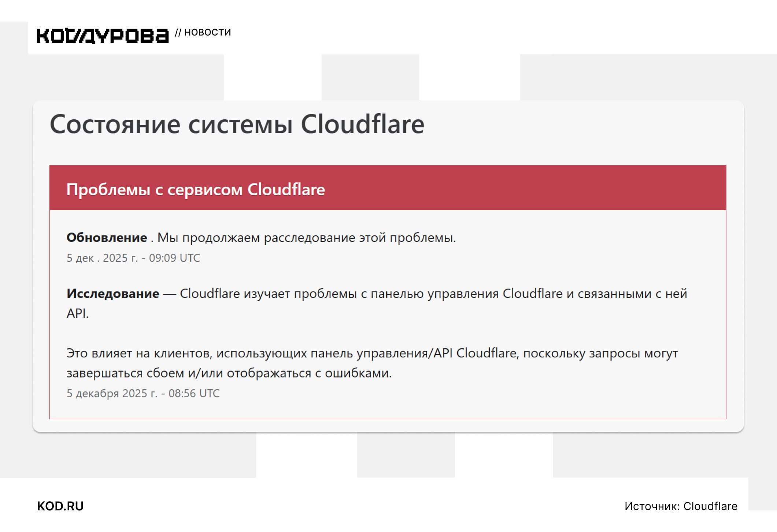The width and height of the screenshot is (777, 532).
Task: Click the bold word Исследование
Action: point(113,294)
